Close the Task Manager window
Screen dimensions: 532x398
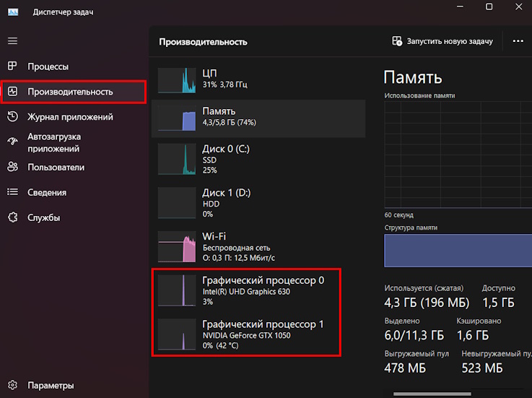[x=519, y=7]
